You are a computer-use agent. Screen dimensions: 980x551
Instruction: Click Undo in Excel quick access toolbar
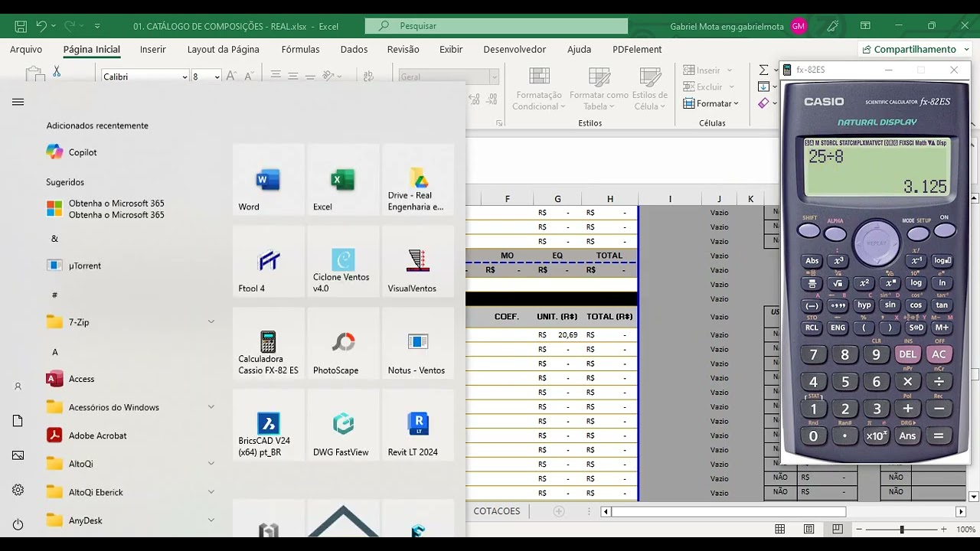pyautogui.click(x=42, y=26)
